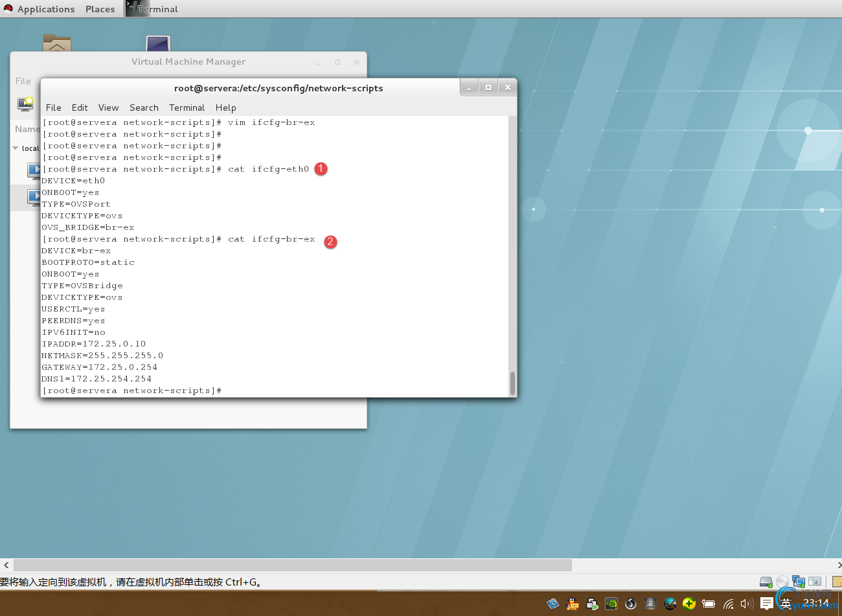842x616 pixels.
Task: Click the 'BOOTPROTO=static' line
Action: [88, 262]
